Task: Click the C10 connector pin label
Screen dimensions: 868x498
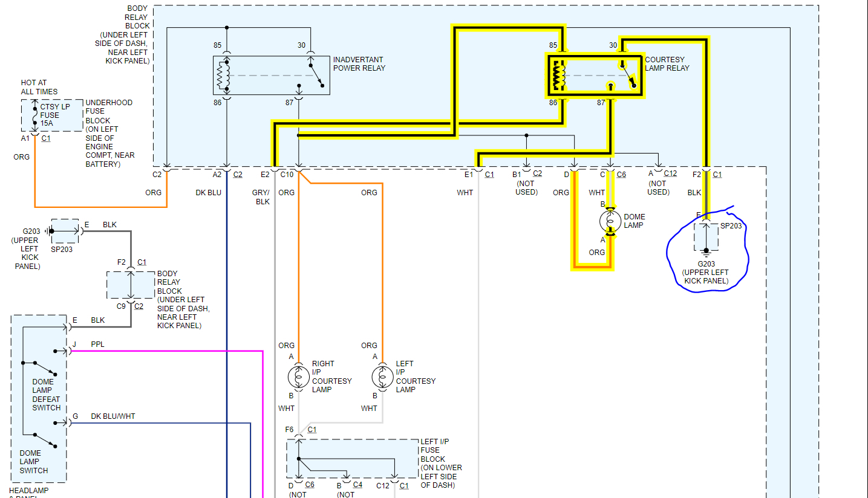Action: 287,175
